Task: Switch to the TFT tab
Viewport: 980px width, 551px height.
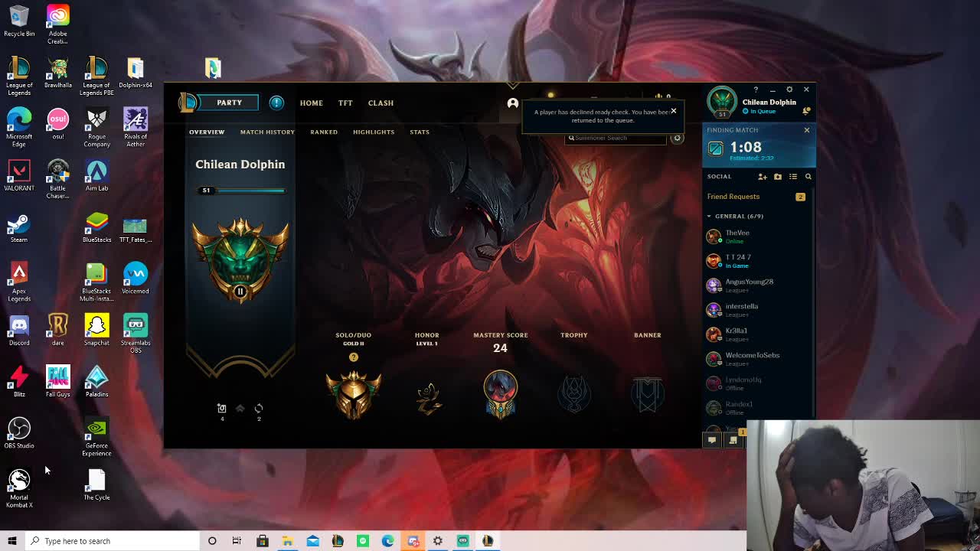Action: 345,103
